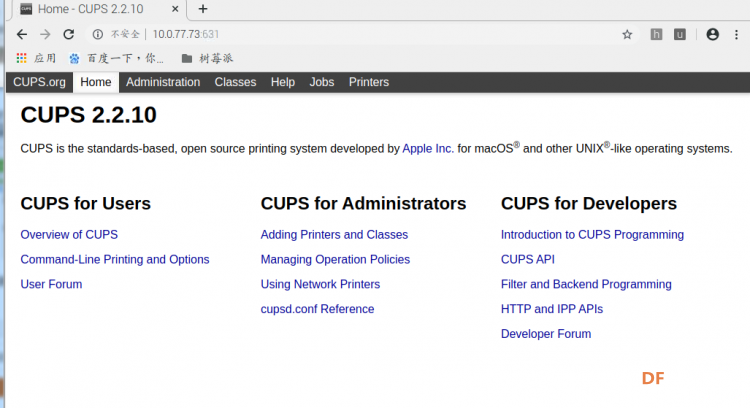Close the Home - CUPS 2.2.10 tab

(x=175, y=9)
